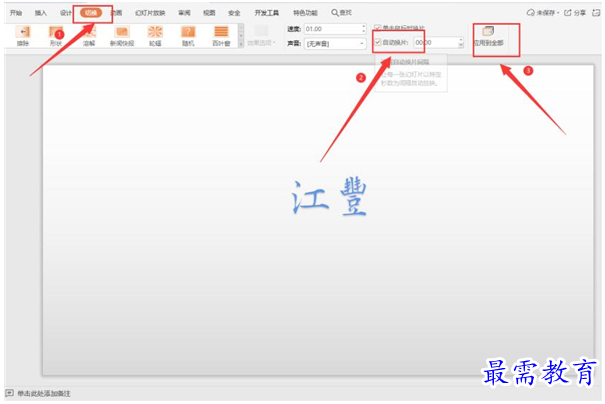This screenshot has width=605, height=404.
Task: Select the 形状 shape transition
Action: (56, 36)
